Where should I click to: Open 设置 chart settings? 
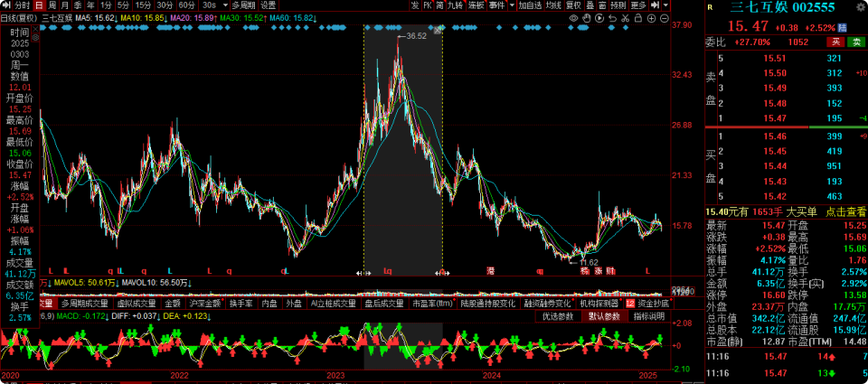pyautogui.click(x=269, y=5)
